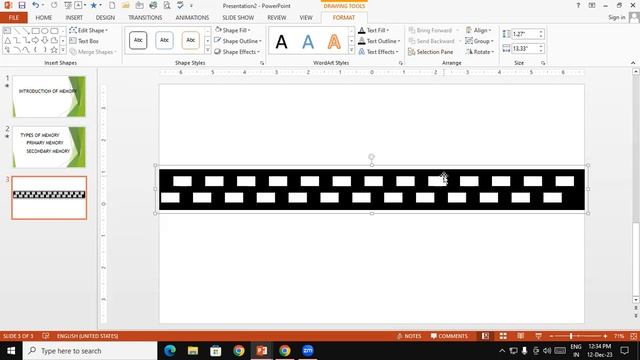Run Spelling check from Quick Access toolbar
640x360 pixels.
click(180, 5)
